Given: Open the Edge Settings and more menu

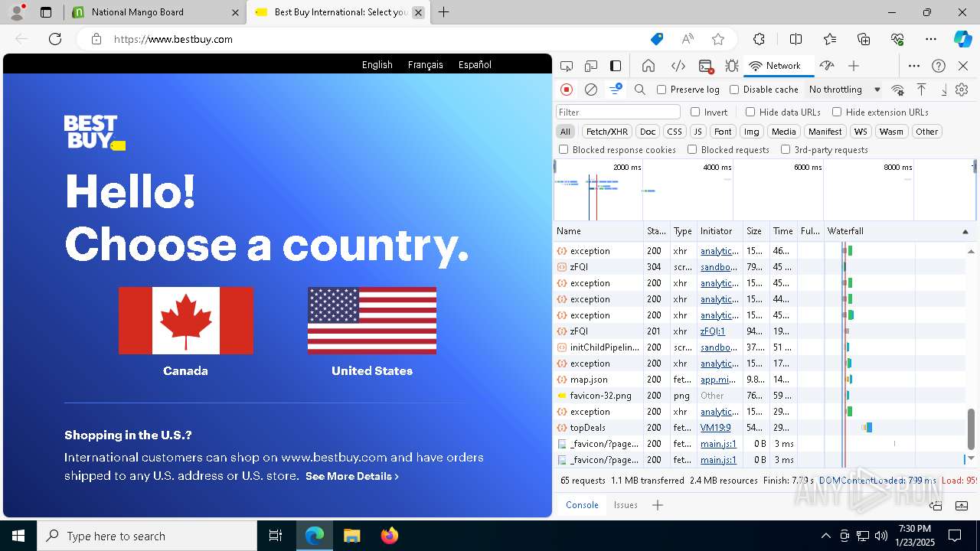Looking at the screenshot, I should (x=930, y=39).
